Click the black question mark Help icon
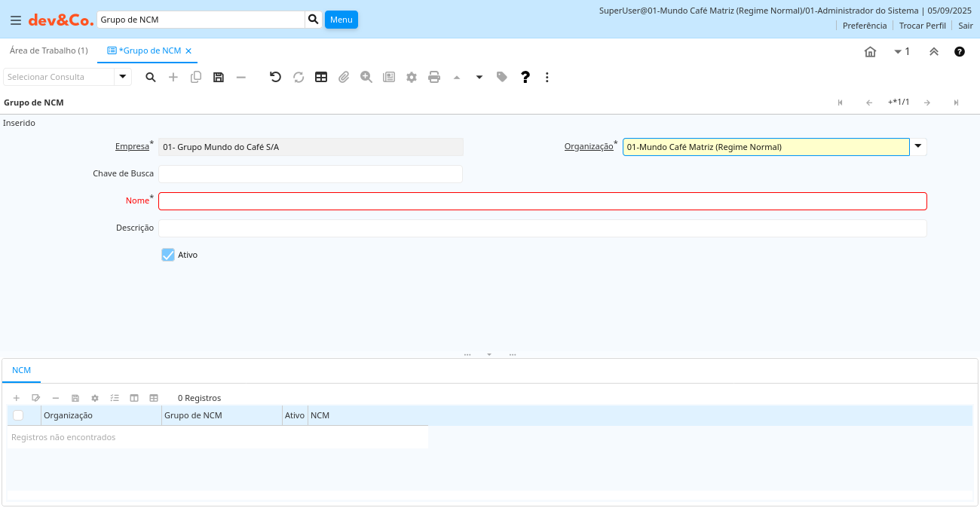Image resolution: width=980 pixels, height=508 pixels. (x=525, y=77)
